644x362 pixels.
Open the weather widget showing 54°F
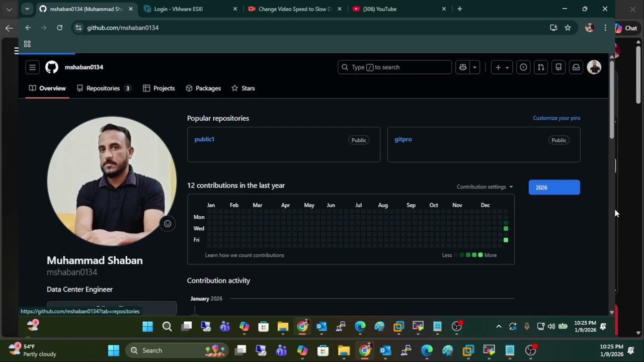click(32, 350)
